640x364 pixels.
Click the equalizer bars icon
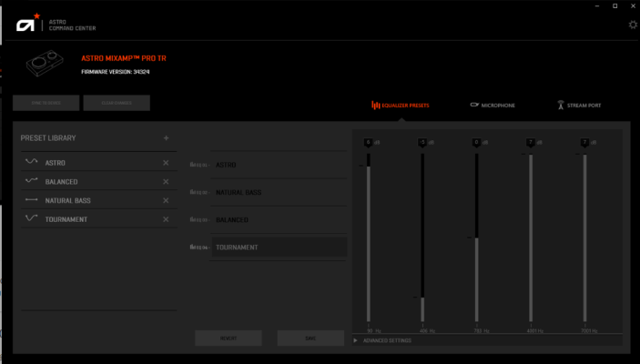pyautogui.click(x=375, y=106)
